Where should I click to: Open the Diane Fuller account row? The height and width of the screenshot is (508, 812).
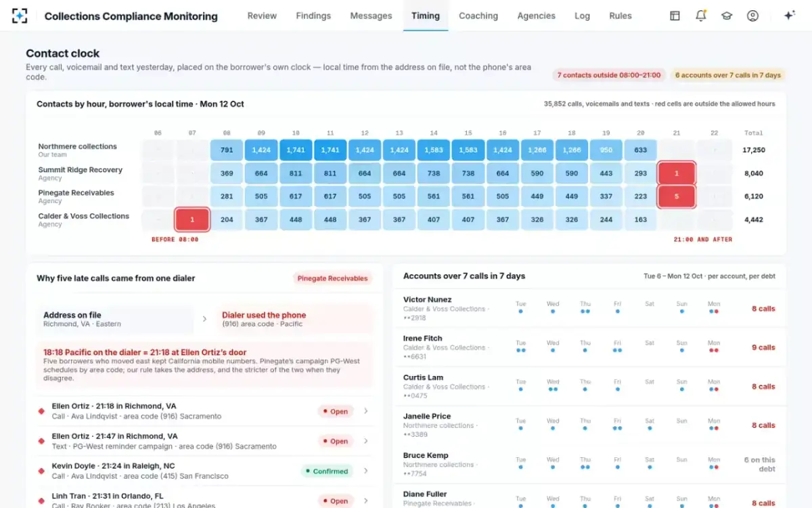coord(589,496)
